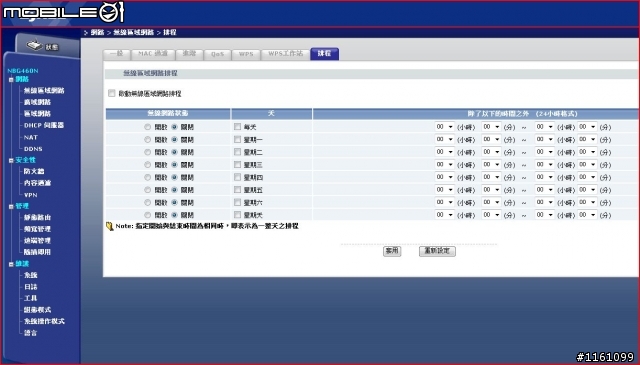Open 頻寬管理 in the sidebar
The image size is (640, 365).
37,229
